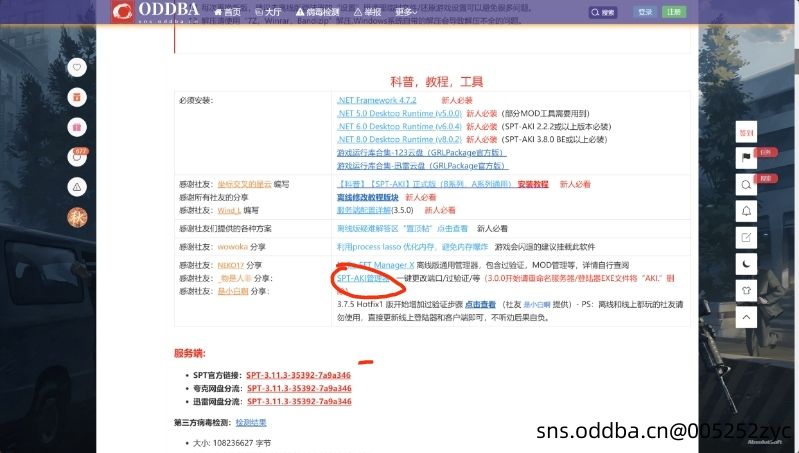This screenshot has height=453, width=799.
Task: Open the 服务端配置详解 link
Action: point(364,210)
